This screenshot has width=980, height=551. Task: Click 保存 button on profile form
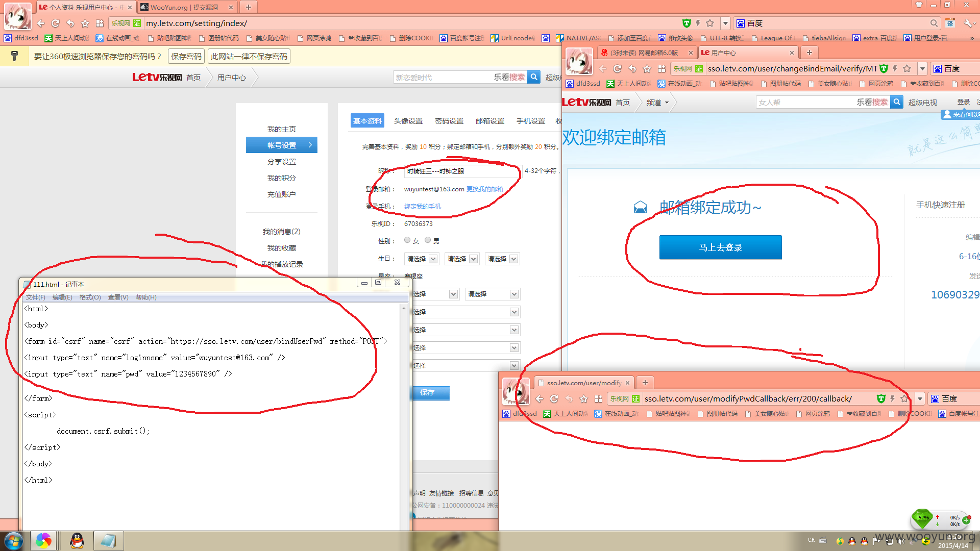(x=430, y=393)
